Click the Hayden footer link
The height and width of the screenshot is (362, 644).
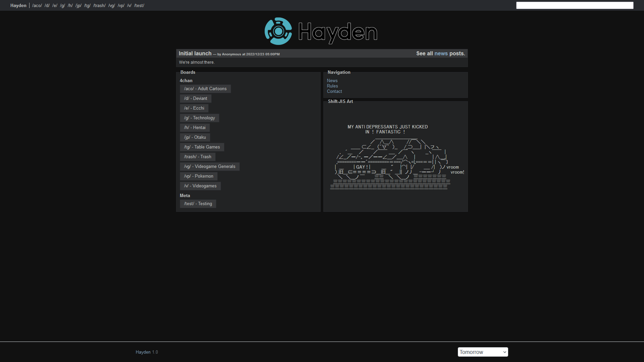(x=143, y=352)
